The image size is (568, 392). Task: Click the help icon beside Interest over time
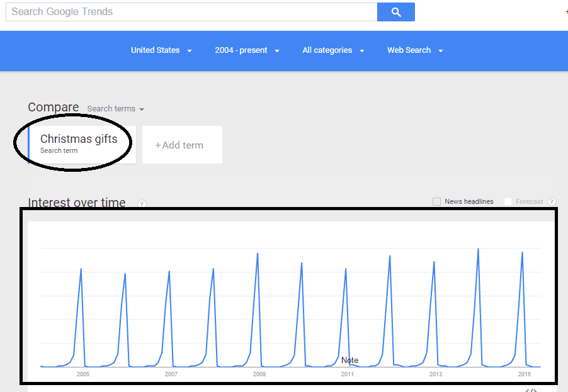[142, 204]
